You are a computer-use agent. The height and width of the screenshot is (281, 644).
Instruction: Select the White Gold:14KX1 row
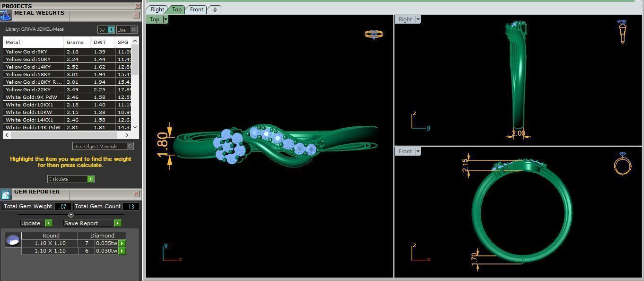[x=68, y=120]
